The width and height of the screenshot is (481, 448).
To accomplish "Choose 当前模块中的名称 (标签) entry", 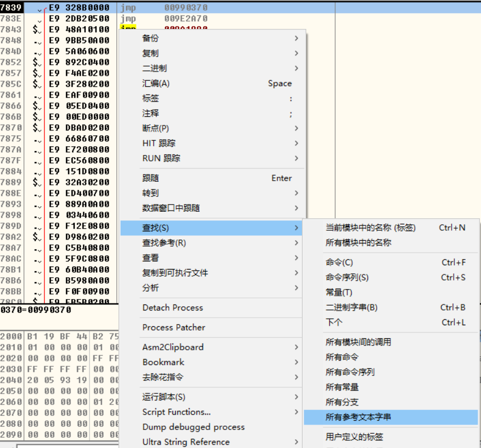I will (x=370, y=228).
